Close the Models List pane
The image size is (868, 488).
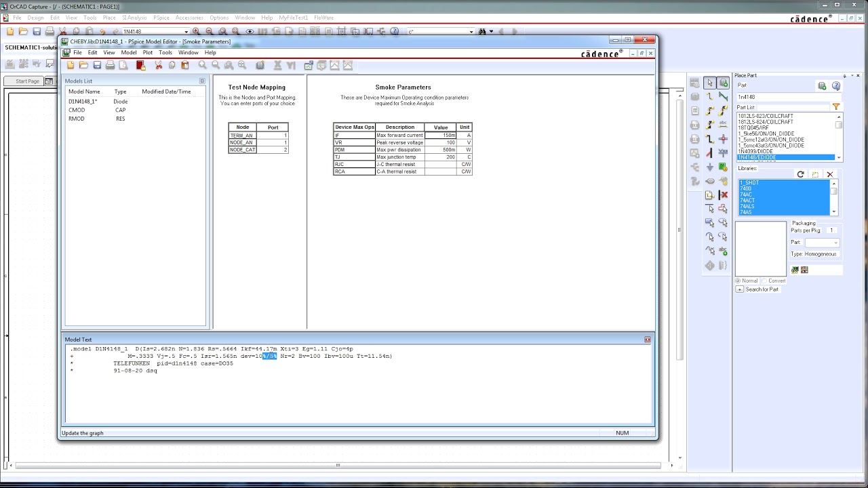202,81
